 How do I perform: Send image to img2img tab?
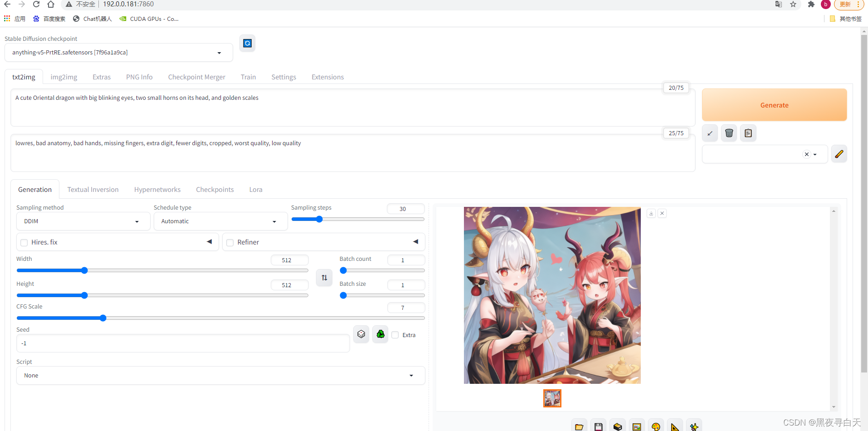(x=637, y=426)
